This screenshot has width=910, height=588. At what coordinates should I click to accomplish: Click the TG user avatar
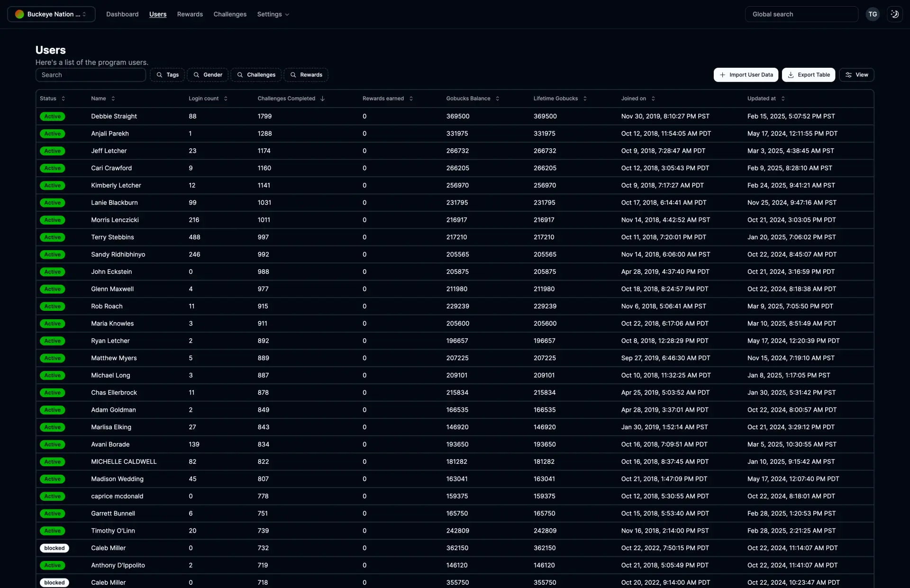(x=873, y=14)
